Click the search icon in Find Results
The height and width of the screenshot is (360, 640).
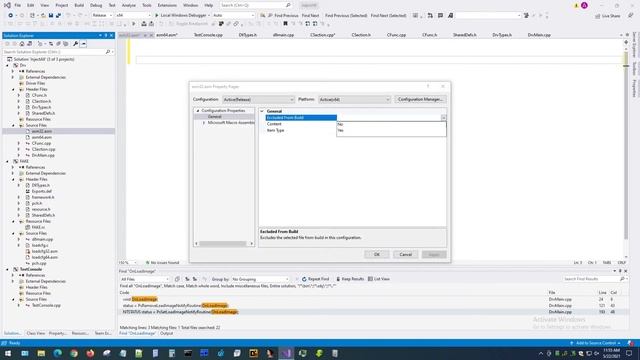pyautogui.click(x=622, y=279)
